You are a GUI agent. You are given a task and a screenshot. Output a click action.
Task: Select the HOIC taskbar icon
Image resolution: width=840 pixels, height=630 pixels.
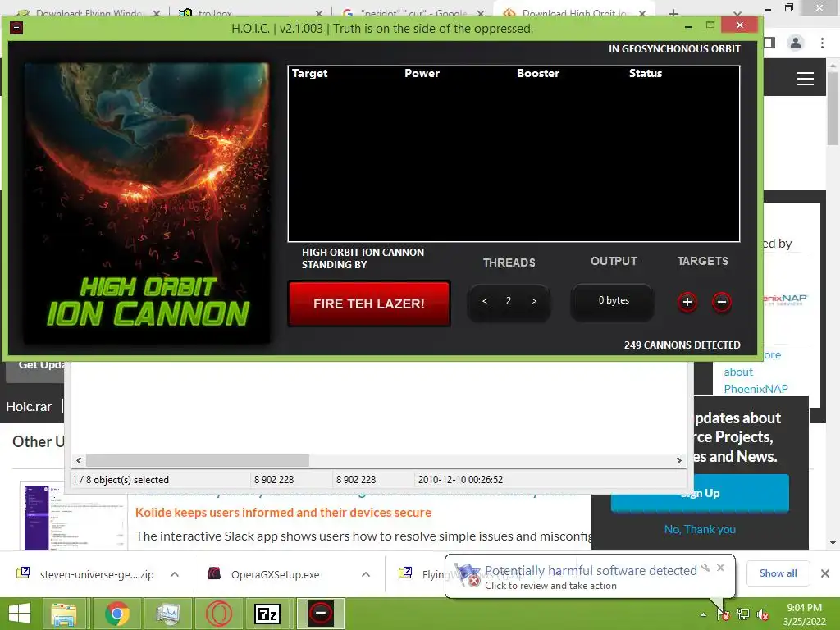click(x=321, y=614)
